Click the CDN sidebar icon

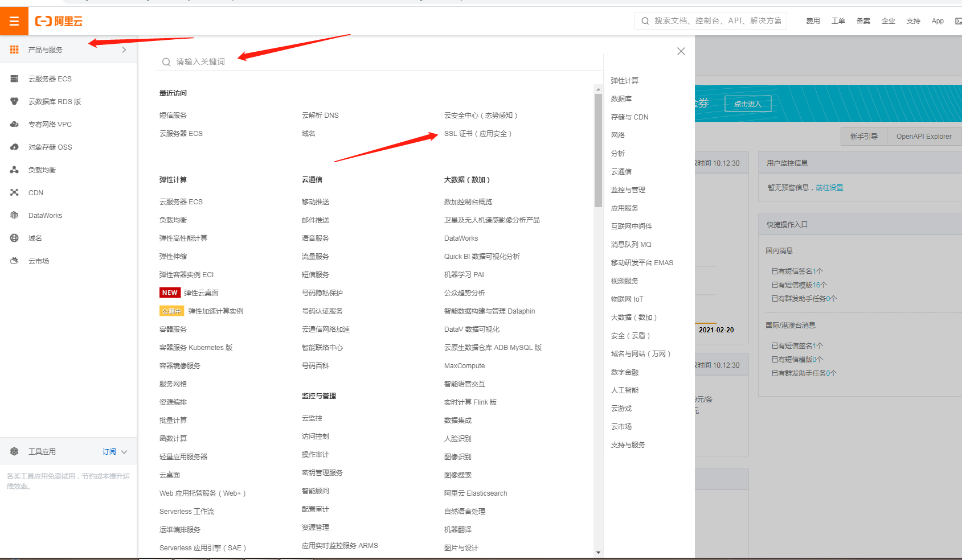(14, 192)
